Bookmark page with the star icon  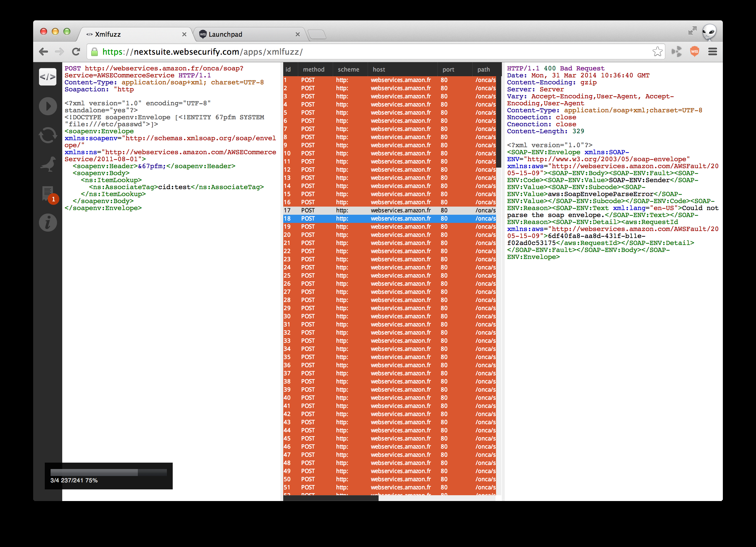point(657,52)
